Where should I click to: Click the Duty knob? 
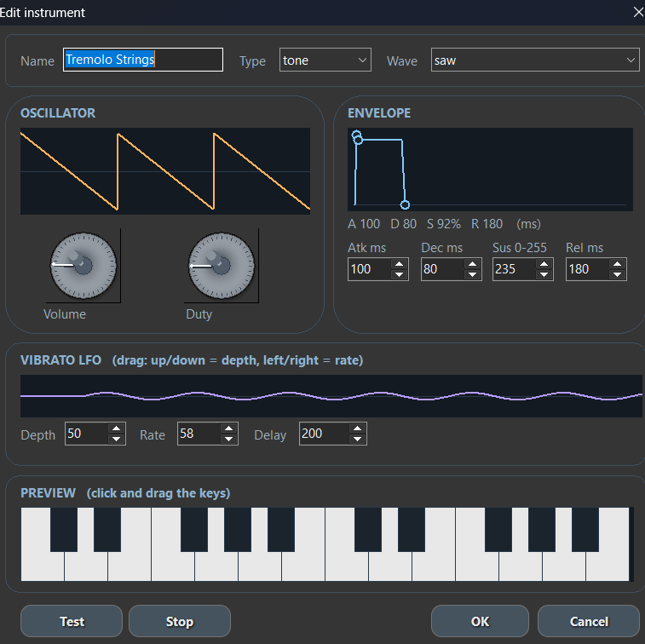click(222, 265)
